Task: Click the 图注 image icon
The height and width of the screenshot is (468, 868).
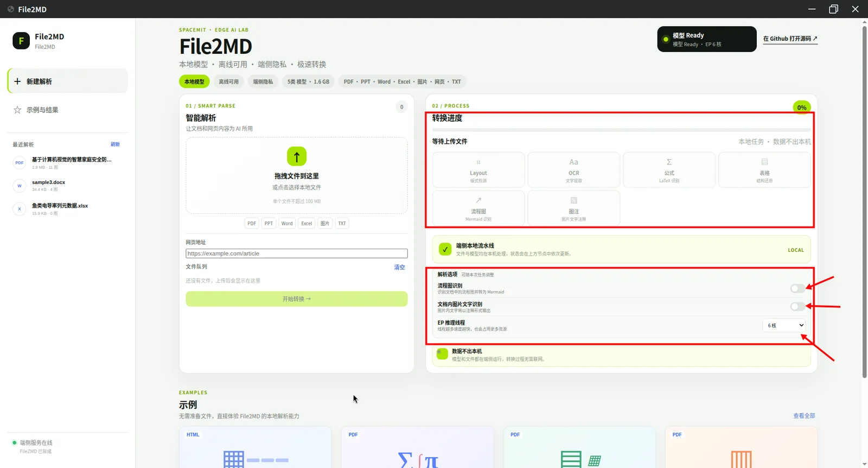Action: tap(574, 200)
